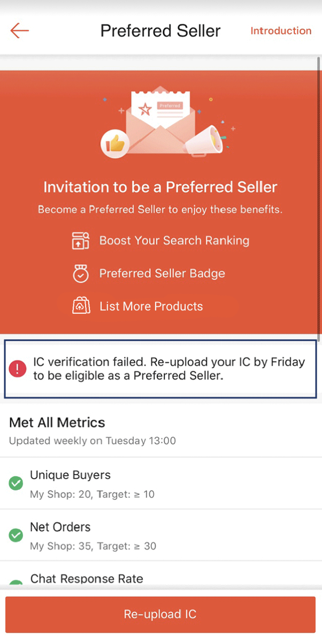Click the green checkmark beside Net Orders
The width and height of the screenshot is (322, 644).
(x=16, y=535)
